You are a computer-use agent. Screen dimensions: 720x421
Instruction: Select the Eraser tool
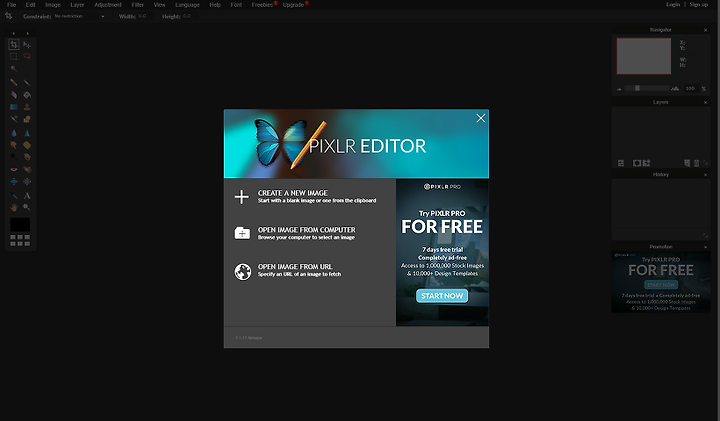14,95
